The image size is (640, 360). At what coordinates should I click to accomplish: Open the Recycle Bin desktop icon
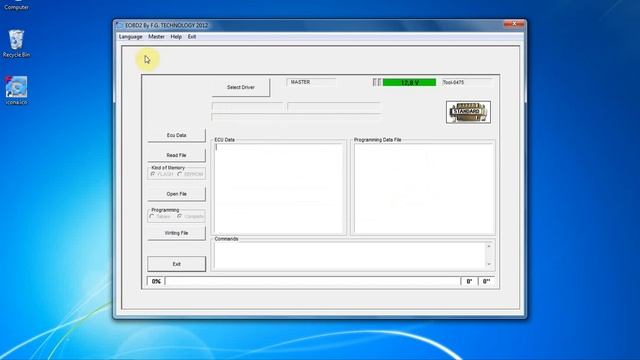[x=16, y=43]
